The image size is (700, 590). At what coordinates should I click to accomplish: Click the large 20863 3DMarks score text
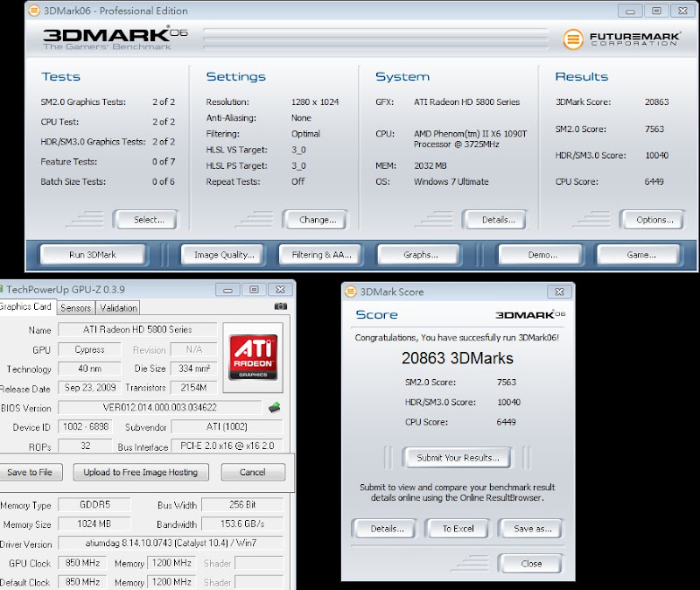[x=457, y=358]
